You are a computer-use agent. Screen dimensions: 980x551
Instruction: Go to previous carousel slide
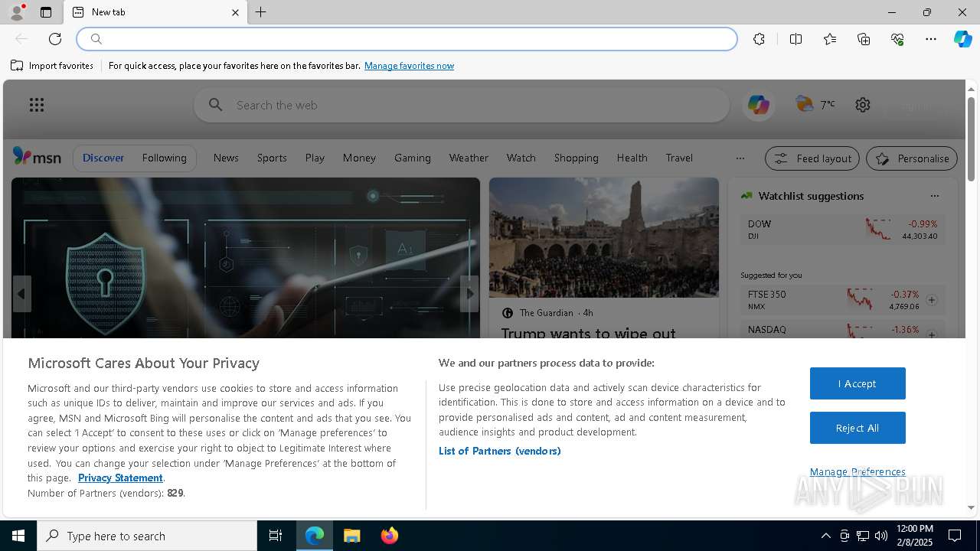click(x=21, y=294)
